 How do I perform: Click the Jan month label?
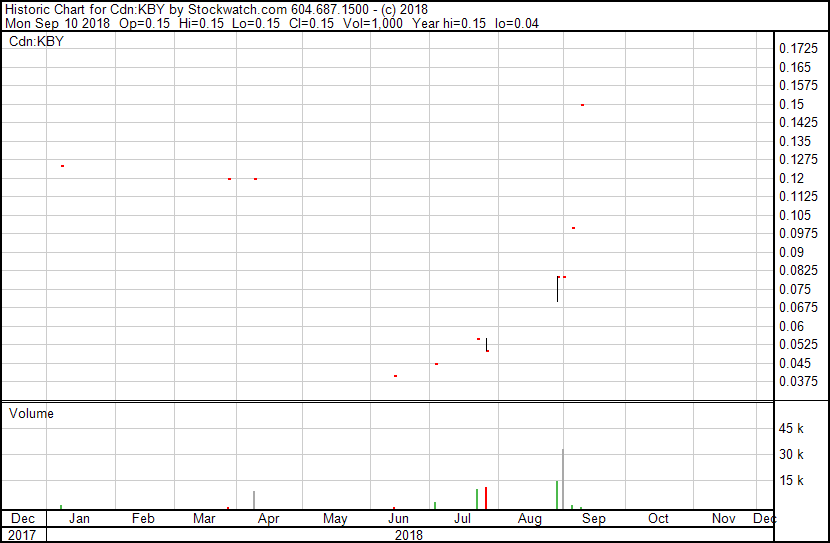(x=79, y=518)
